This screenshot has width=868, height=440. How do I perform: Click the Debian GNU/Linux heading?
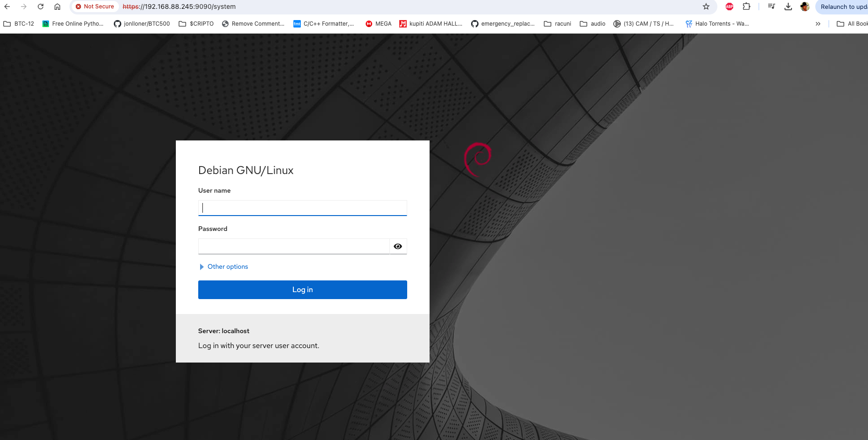pos(246,170)
